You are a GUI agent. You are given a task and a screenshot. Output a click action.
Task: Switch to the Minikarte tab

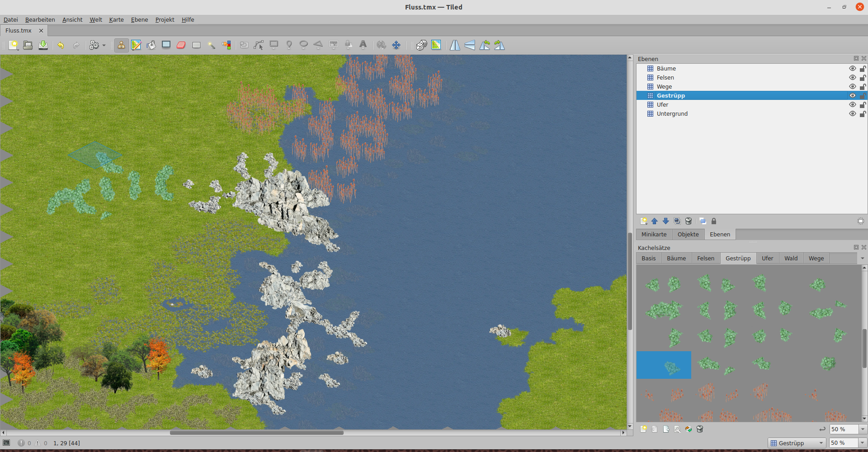[x=654, y=234]
